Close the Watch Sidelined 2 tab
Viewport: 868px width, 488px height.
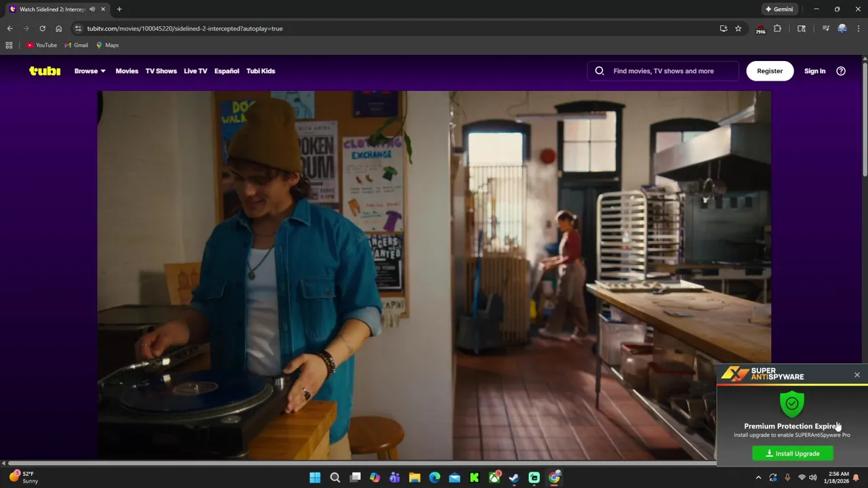(103, 9)
